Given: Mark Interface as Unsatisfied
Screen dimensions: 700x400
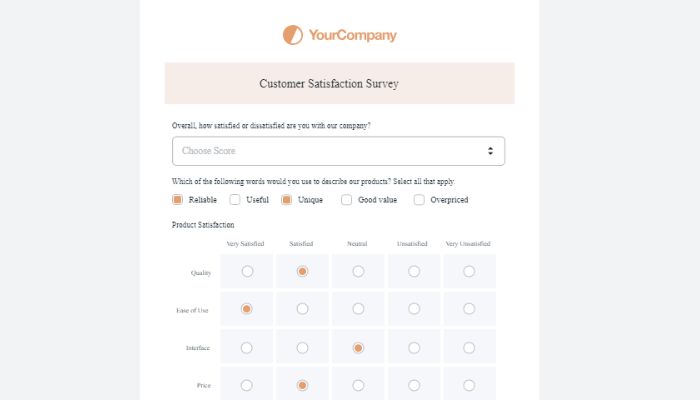Looking at the screenshot, I should 413,347.
